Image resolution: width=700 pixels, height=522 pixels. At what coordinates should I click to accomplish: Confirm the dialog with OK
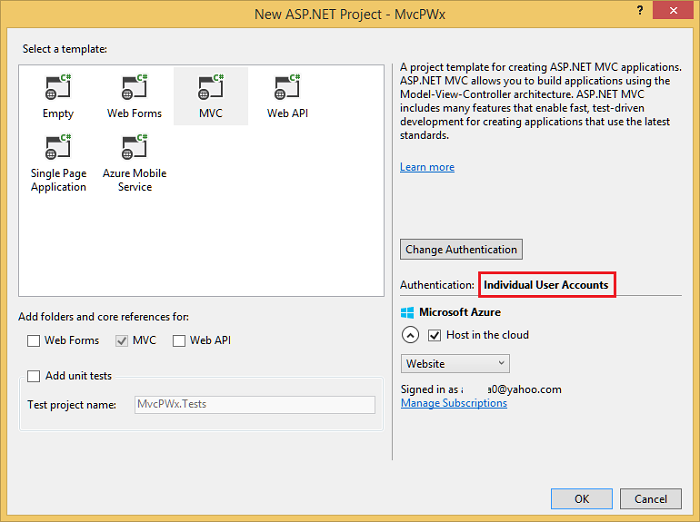click(x=581, y=498)
